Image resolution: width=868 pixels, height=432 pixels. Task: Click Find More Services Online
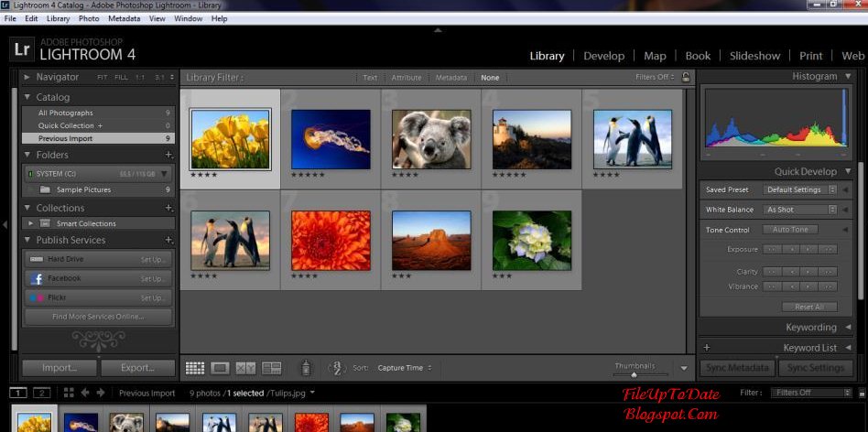(97, 317)
